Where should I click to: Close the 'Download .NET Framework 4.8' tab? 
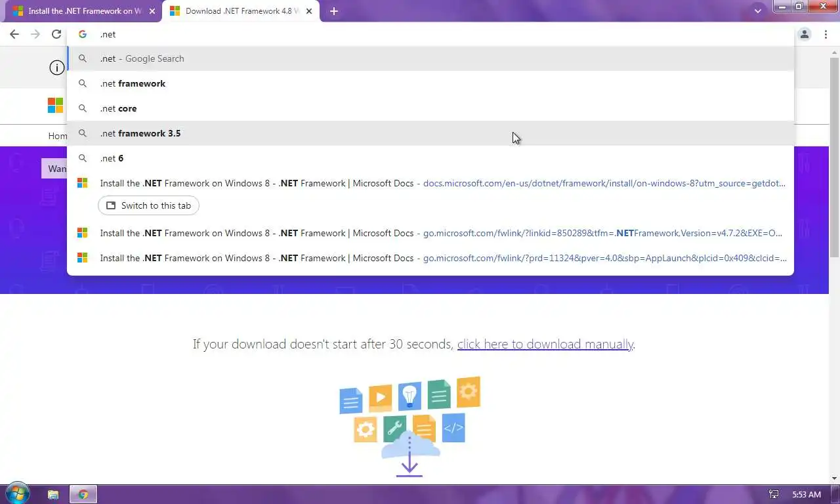pos(309,11)
